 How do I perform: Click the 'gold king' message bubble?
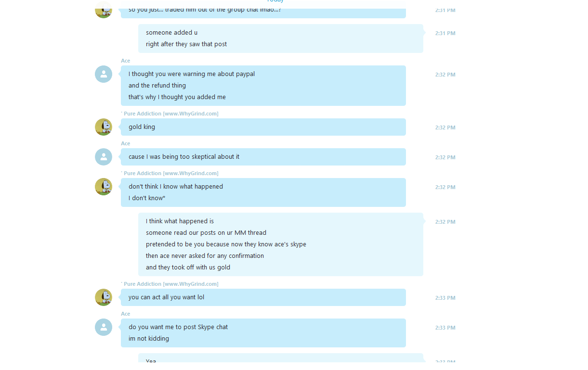coord(263,127)
